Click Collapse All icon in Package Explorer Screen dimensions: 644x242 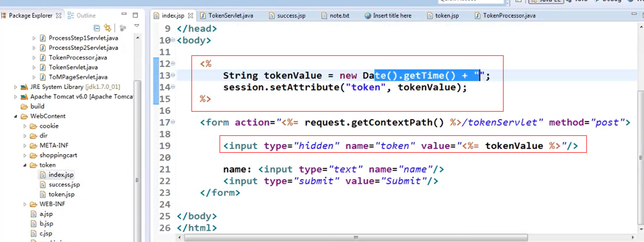(97, 28)
